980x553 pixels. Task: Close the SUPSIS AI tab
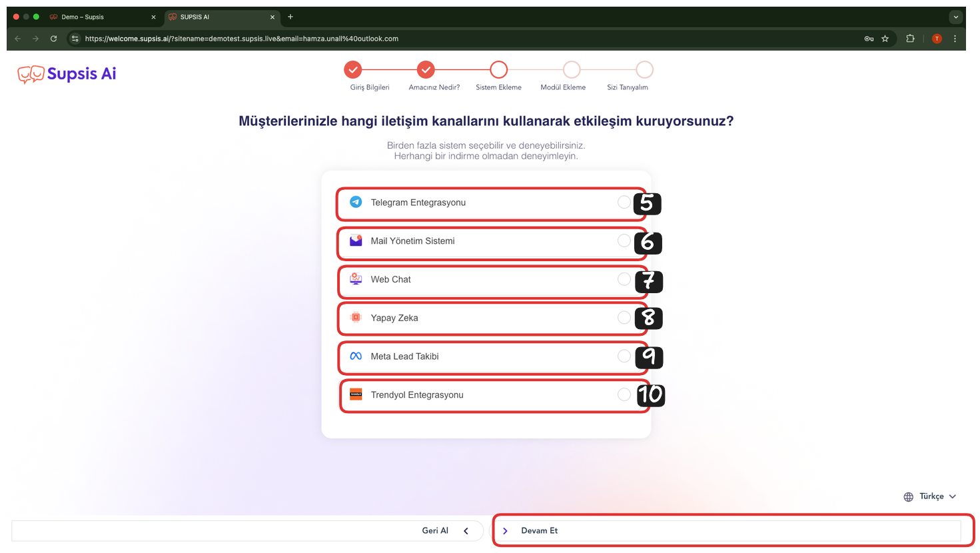tap(272, 17)
